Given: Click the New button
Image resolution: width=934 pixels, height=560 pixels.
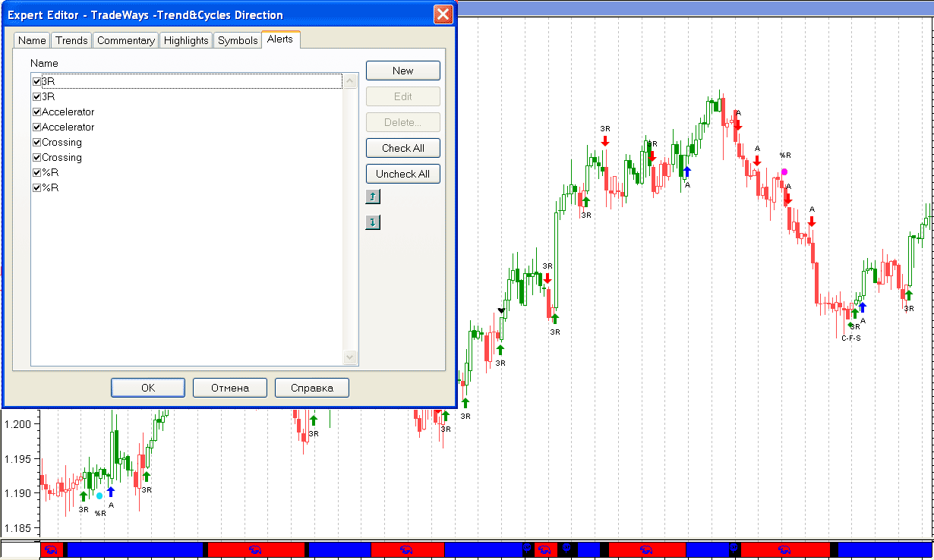Looking at the screenshot, I should tap(403, 71).
